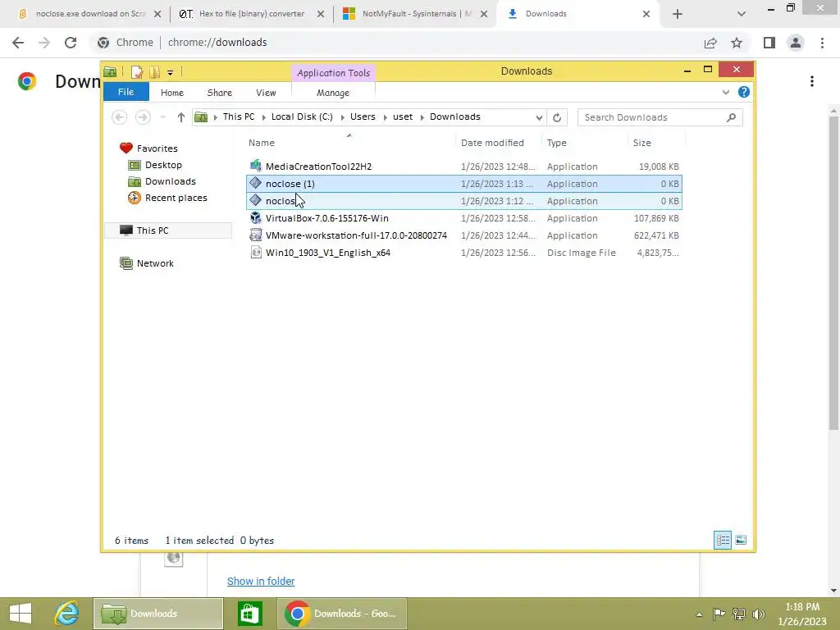Open Downloads in the navigation pane
Screen dimensions: 840x630
coord(171,181)
